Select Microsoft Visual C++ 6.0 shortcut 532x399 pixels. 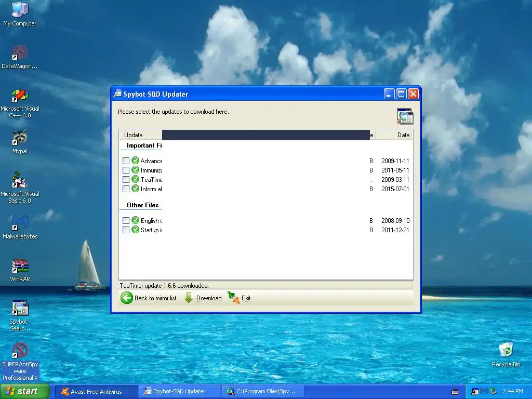tap(20, 103)
